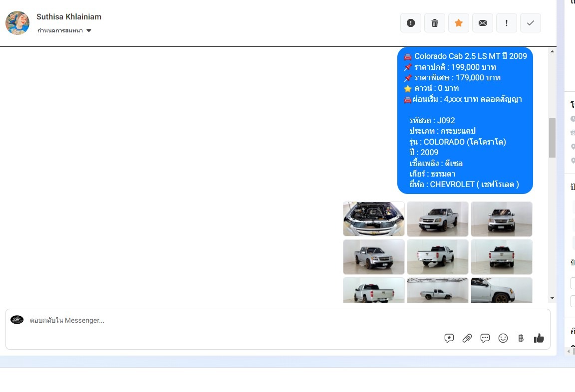
Task: Open the saved replies star bubble icon
Action: [x=449, y=338]
